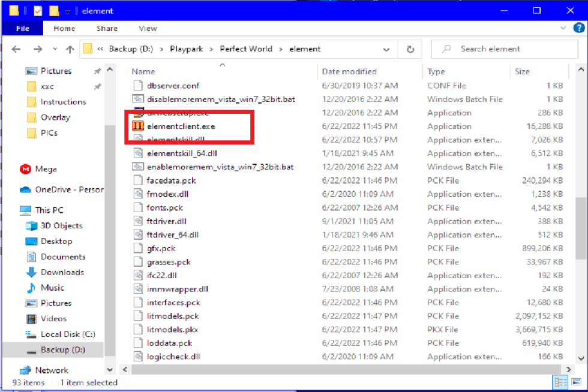This screenshot has height=392, width=588.
Task: Open the quick access toolbar customize dropdown
Action: (67, 10)
